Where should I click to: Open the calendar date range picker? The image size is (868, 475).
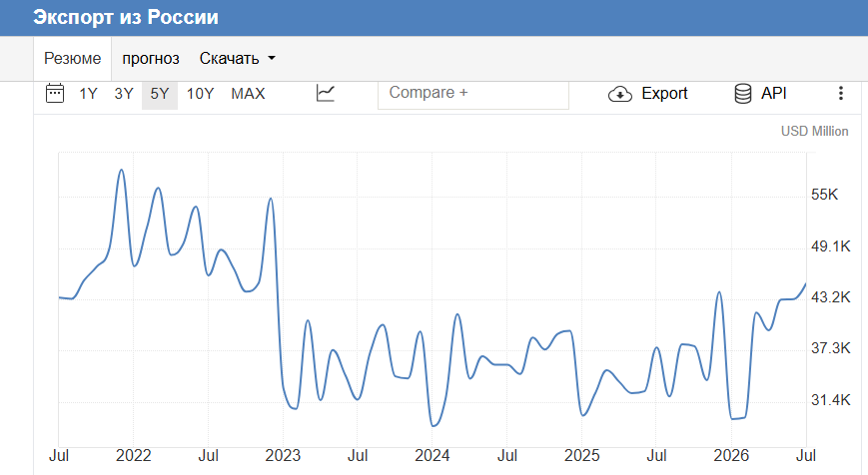pyautogui.click(x=55, y=94)
